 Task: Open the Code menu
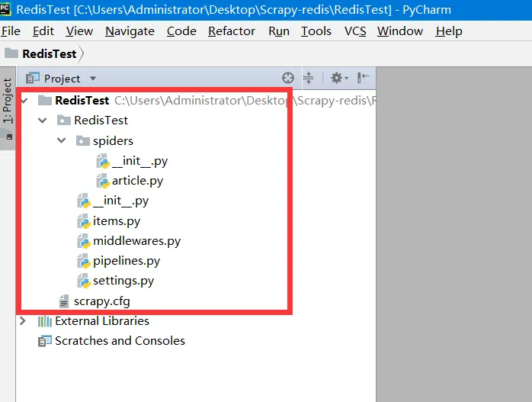click(181, 31)
